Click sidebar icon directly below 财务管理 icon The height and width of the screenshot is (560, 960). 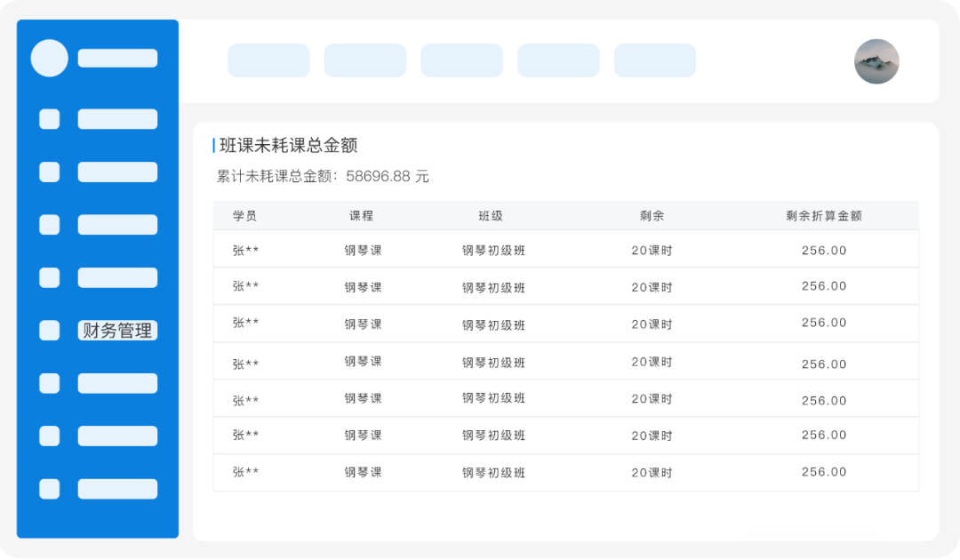[x=50, y=383]
